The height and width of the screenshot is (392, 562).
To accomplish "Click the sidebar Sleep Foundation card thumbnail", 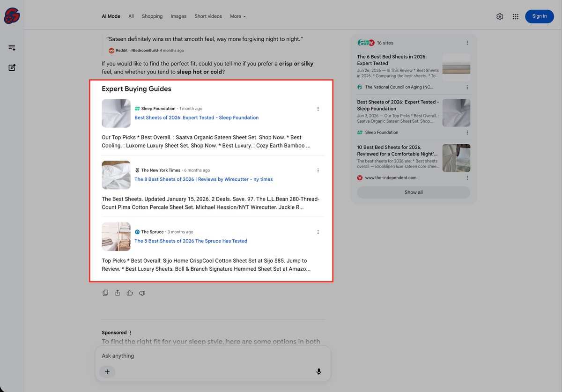I will 456,113.
